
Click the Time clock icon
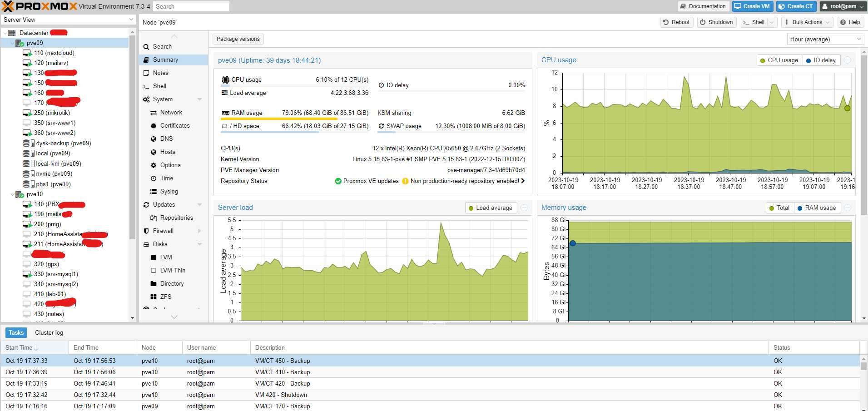click(154, 178)
